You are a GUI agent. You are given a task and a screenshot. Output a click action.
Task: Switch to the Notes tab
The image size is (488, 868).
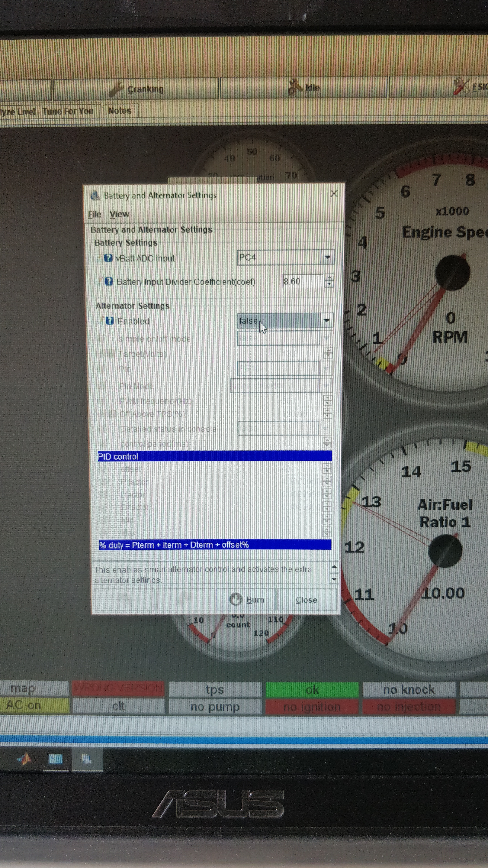click(120, 111)
